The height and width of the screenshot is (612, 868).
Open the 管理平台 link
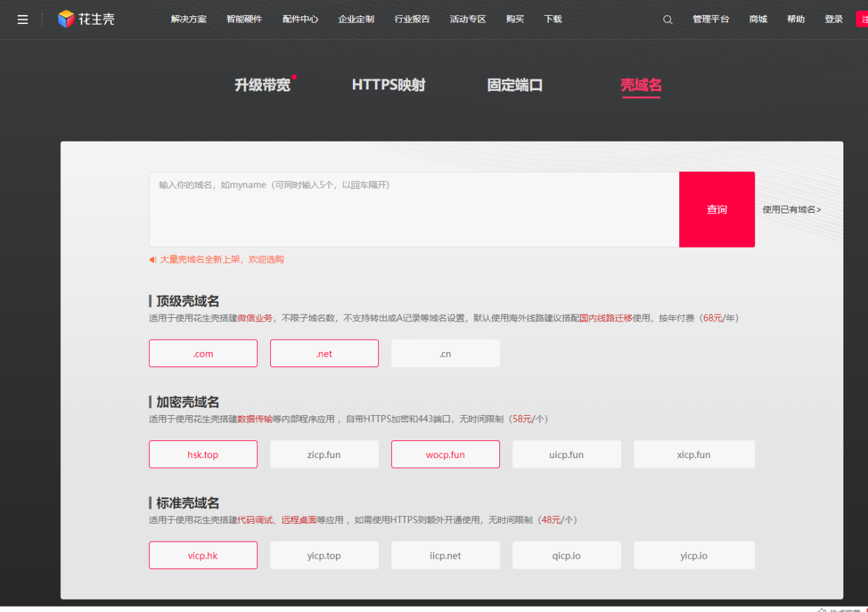pos(711,19)
